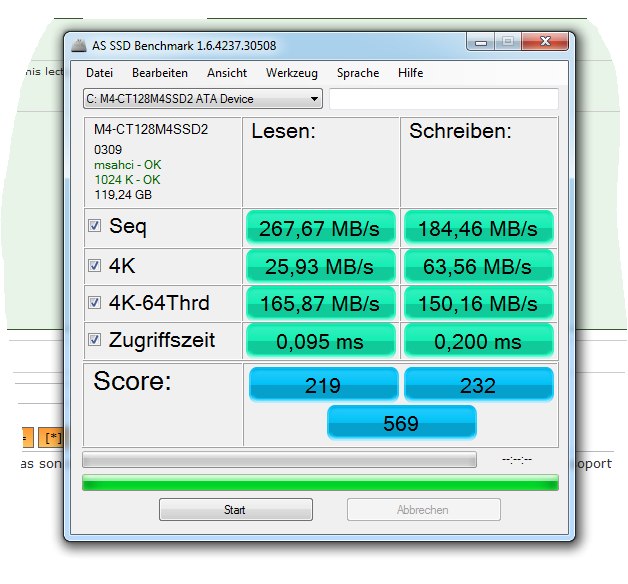Click the Start button
The width and height of the screenshot is (628, 584).
coord(236,509)
